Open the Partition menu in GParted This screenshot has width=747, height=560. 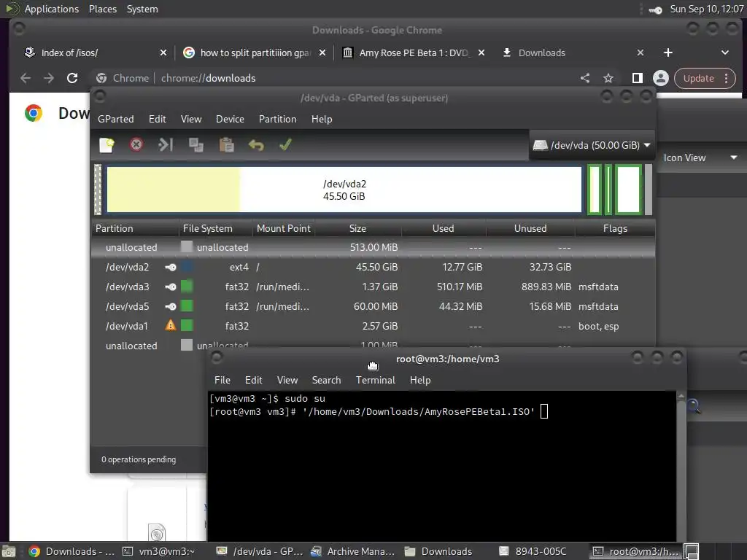278,119
